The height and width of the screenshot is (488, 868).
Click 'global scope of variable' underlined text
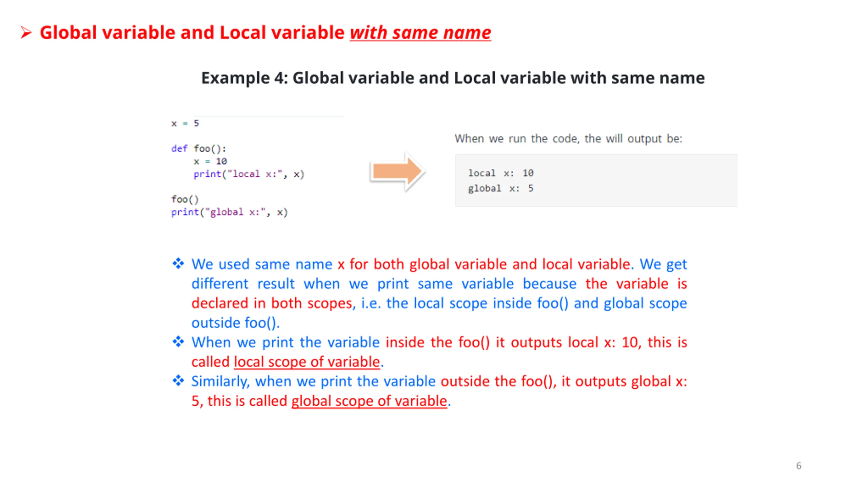click(x=369, y=401)
